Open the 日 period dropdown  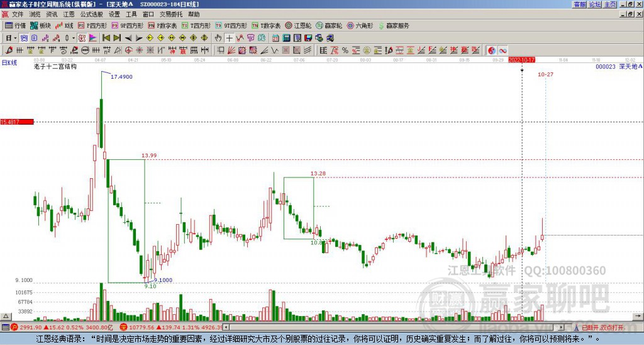click(x=11, y=38)
